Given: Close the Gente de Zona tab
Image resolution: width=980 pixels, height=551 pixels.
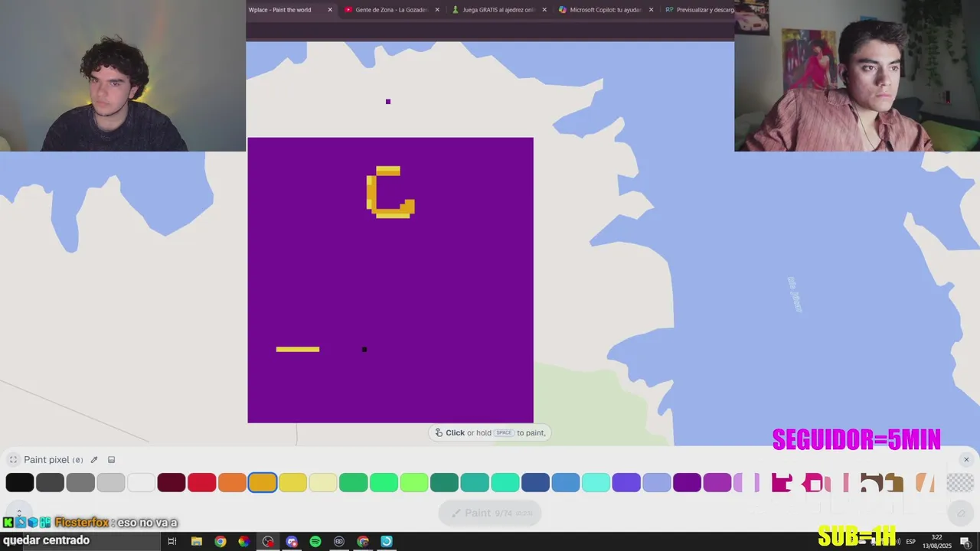Looking at the screenshot, I should point(437,10).
